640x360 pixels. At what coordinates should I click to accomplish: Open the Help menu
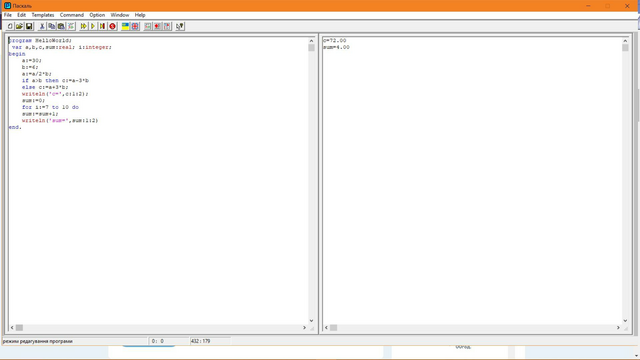[140, 15]
